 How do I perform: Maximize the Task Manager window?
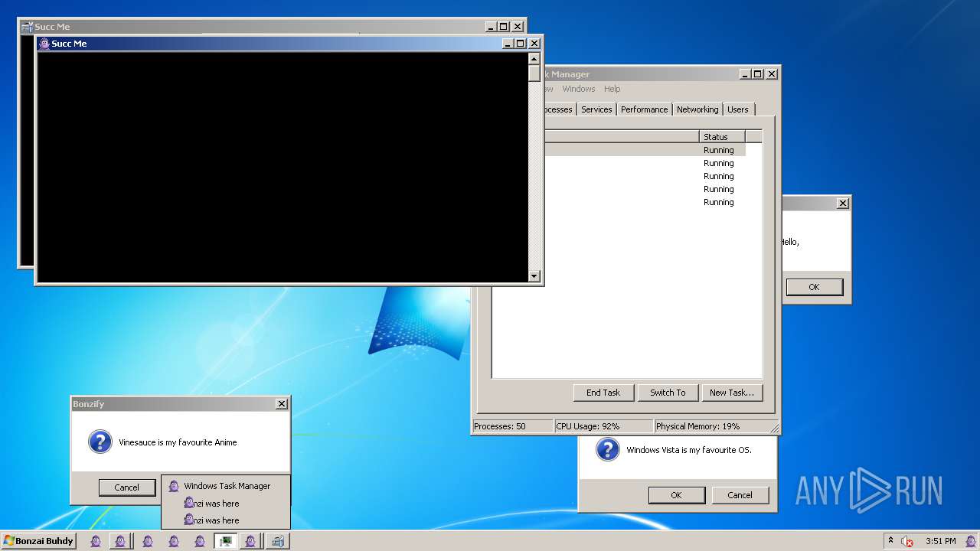click(x=758, y=74)
